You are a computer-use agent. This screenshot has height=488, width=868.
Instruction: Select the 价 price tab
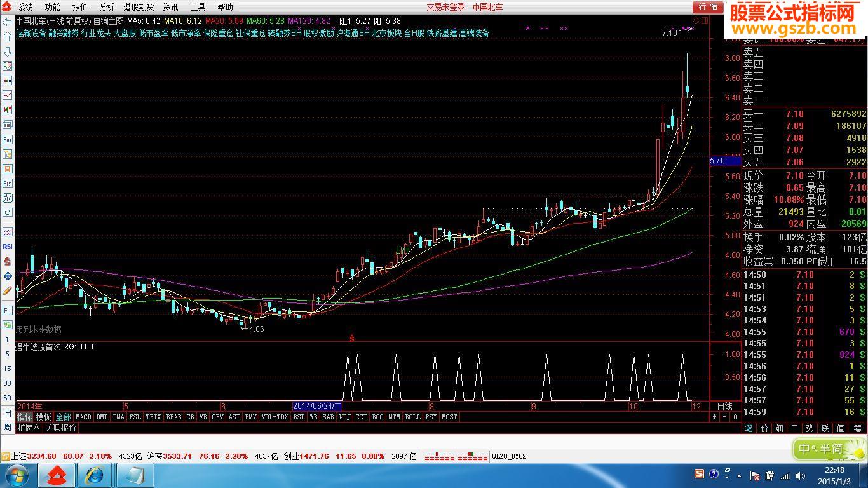point(764,429)
